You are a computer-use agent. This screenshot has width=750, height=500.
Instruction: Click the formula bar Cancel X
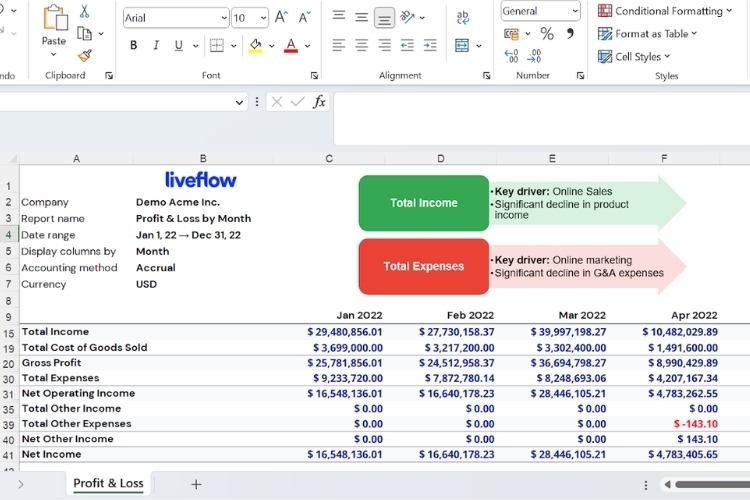[x=276, y=101]
